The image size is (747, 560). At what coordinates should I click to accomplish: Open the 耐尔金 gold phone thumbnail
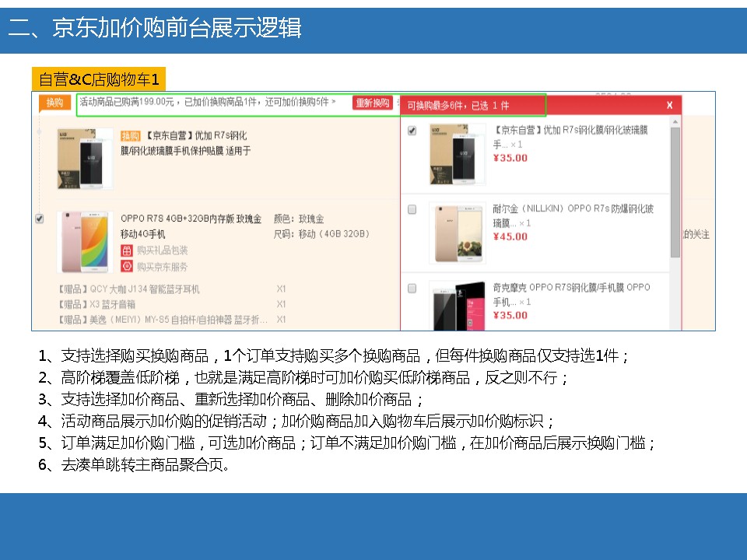point(458,233)
